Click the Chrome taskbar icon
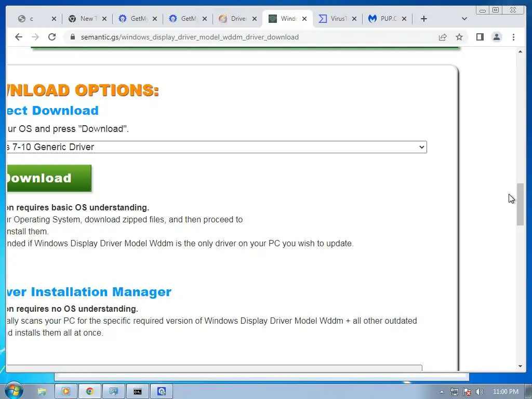Image resolution: width=532 pixels, height=399 pixels. 89,392
